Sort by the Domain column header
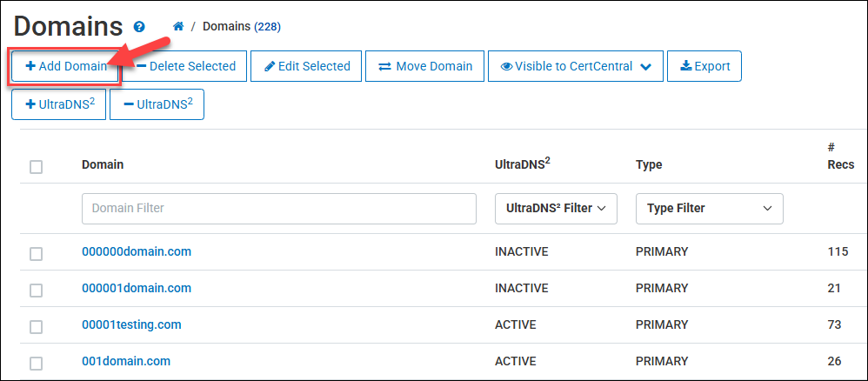Image resolution: width=868 pixels, height=381 pixels. [103, 164]
